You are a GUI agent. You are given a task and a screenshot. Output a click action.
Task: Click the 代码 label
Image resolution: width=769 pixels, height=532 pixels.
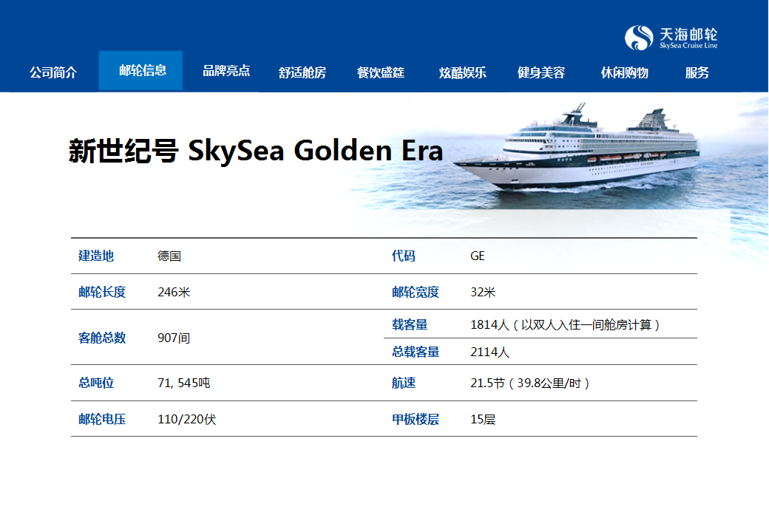coord(404,256)
